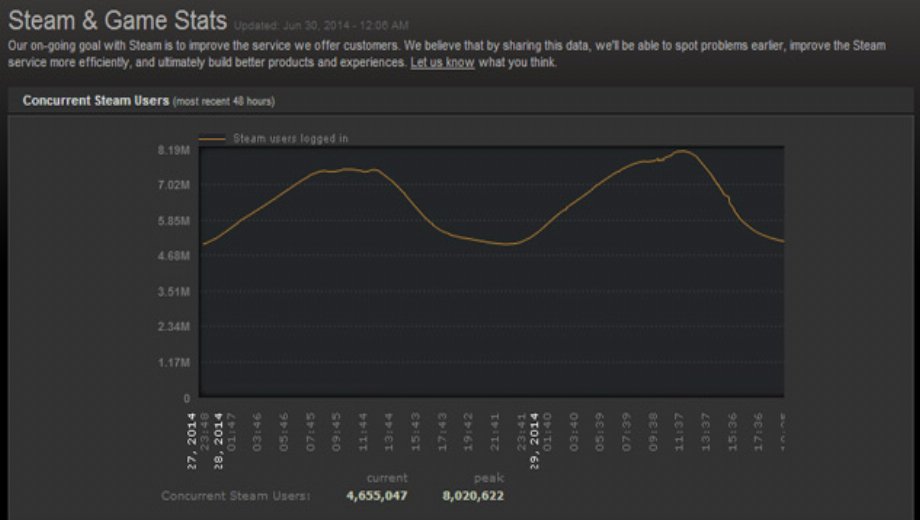
Task: Click the '27, 2014' date axis label
Action: 191,441
